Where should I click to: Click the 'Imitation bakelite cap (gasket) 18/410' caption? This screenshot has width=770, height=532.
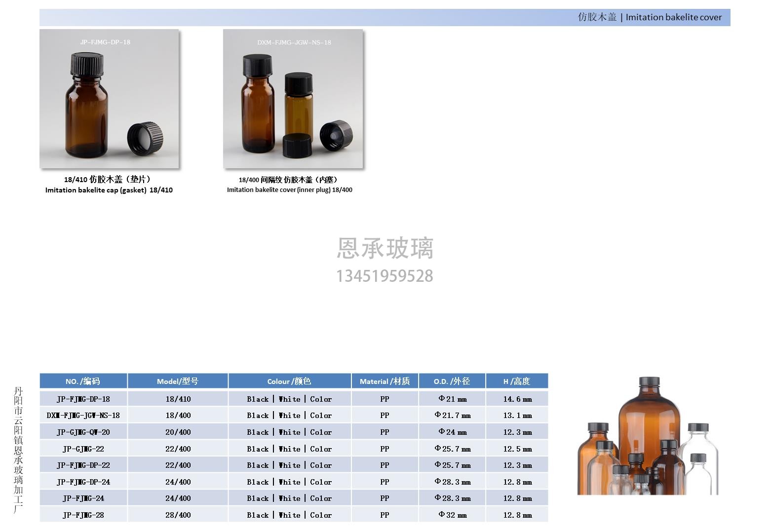pos(109,190)
